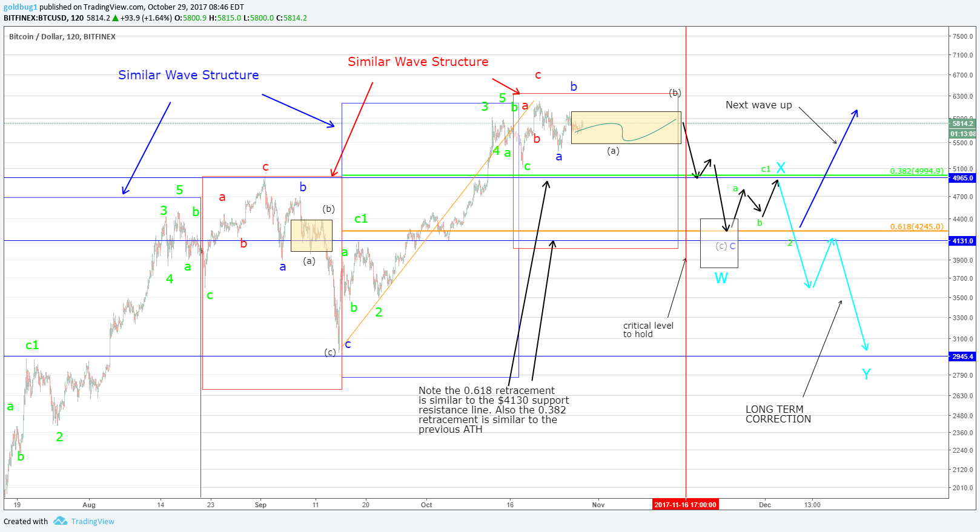Click the '(c) c' label inside the small box

click(726, 246)
